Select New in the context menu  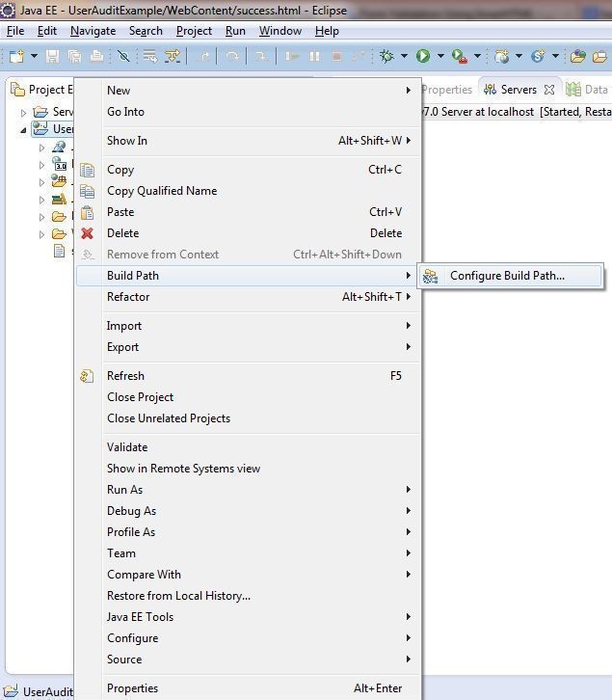248,91
